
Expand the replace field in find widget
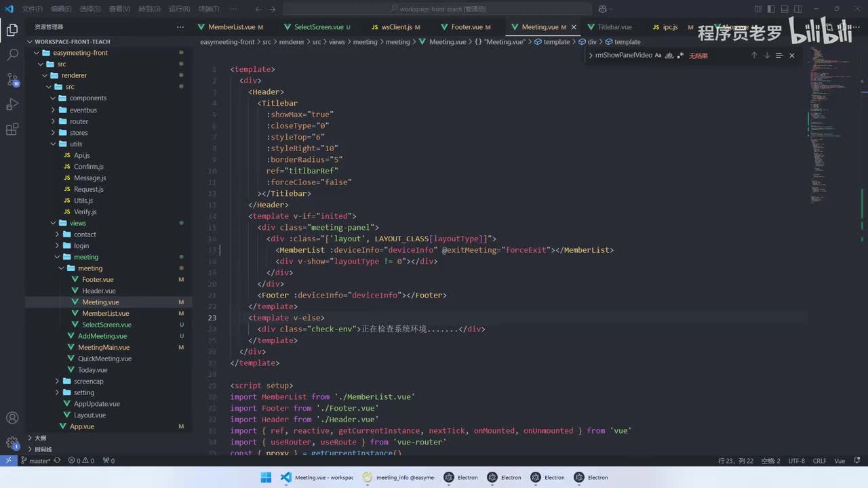[591, 56]
